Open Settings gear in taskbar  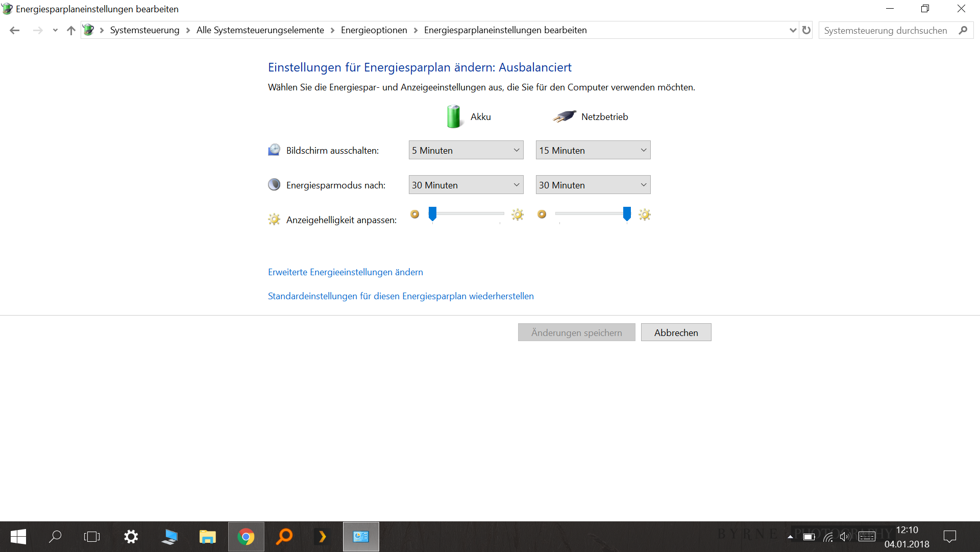[131, 537]
